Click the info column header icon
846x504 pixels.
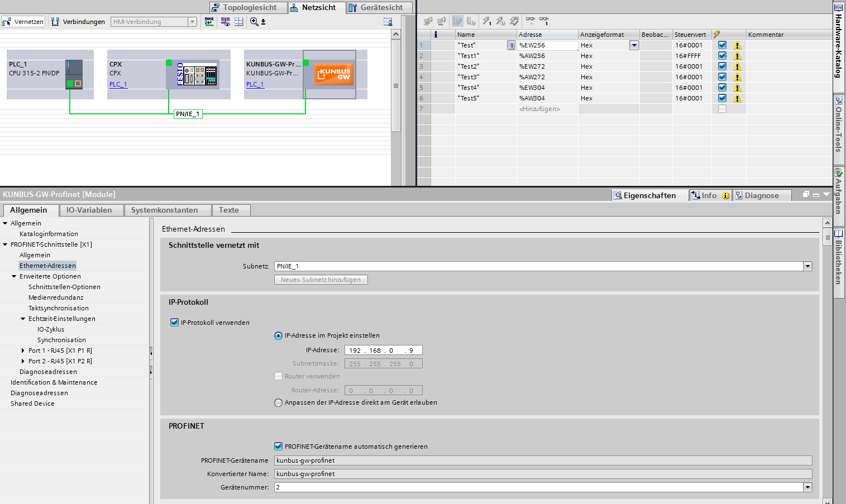[436, 35]
